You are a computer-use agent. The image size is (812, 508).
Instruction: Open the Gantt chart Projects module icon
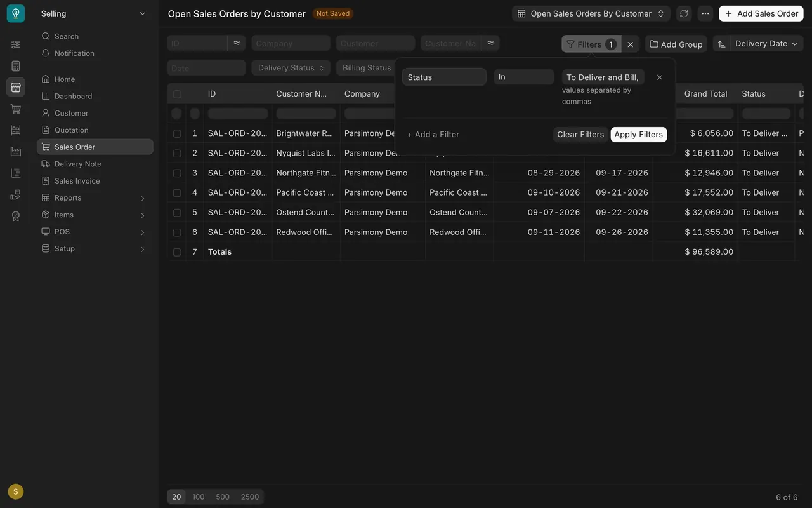click(16, 173)
